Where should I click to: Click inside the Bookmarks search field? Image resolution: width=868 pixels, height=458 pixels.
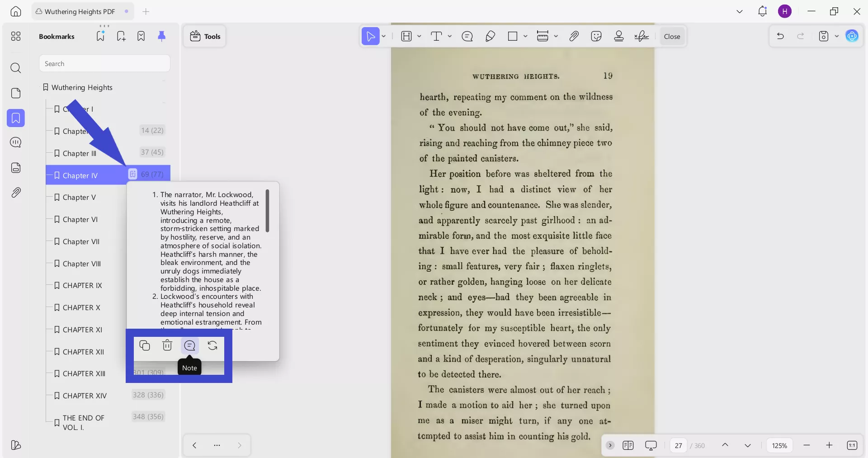[x=104, y=63]
